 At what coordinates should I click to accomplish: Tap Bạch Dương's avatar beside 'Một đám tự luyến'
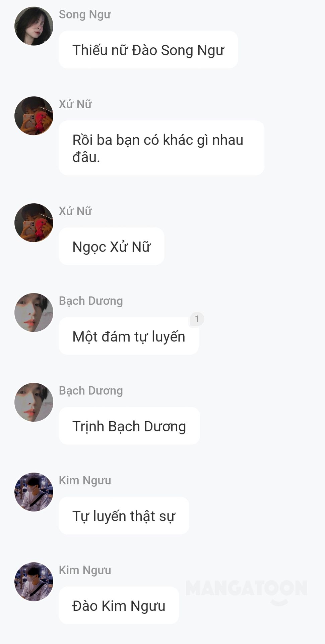(x=34, y=313)
